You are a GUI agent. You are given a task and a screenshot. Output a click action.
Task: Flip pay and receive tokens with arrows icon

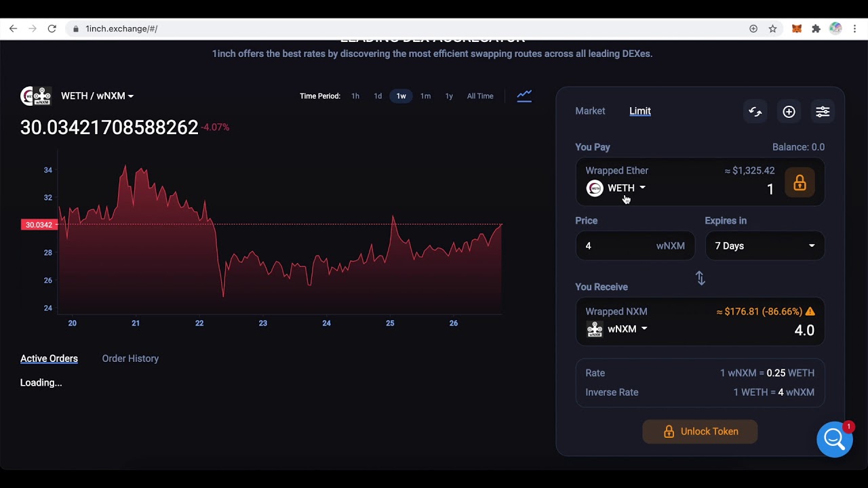coord(701,278)
